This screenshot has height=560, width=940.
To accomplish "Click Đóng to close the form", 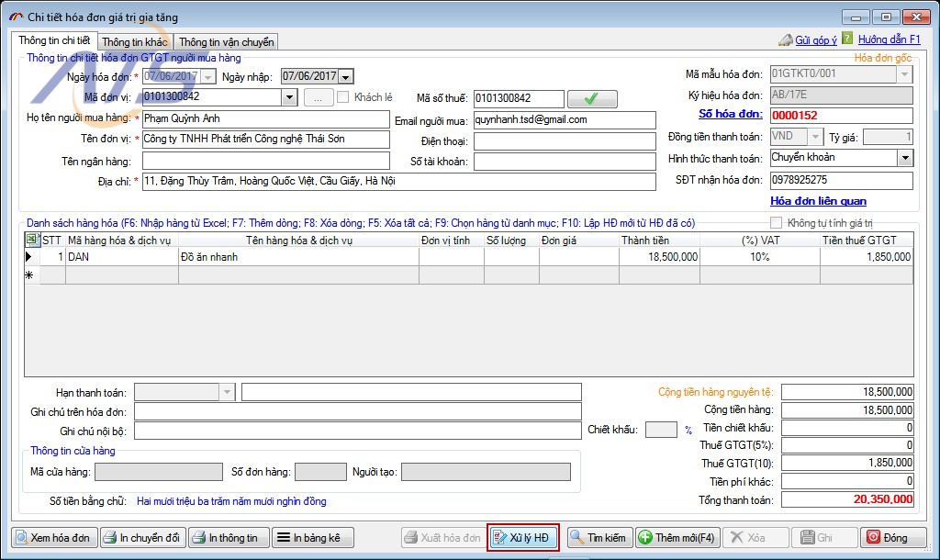I will (889, 538).
